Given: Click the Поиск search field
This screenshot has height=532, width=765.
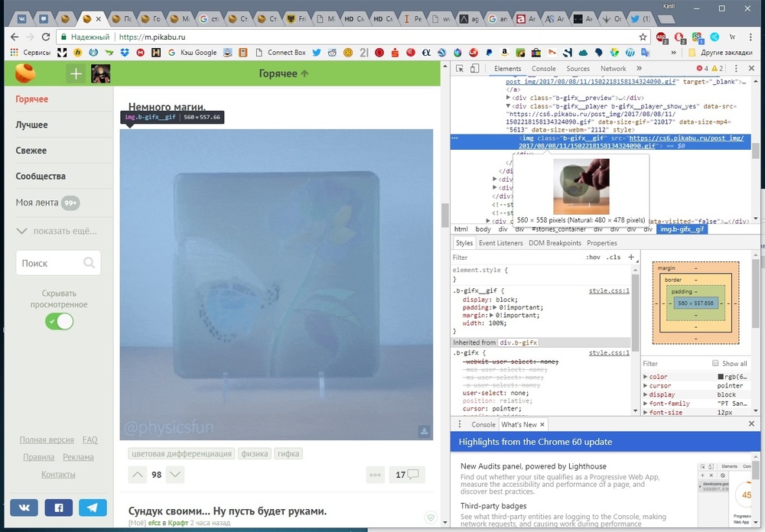Looking at the screenshot, I should pos(50,263).
